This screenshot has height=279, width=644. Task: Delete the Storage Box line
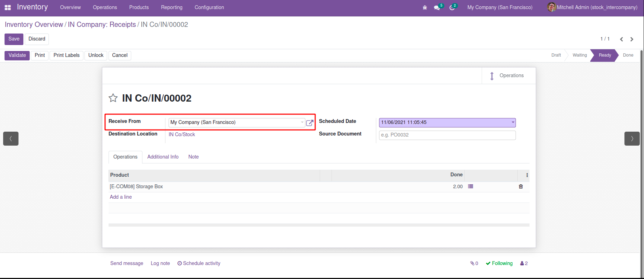521,186
